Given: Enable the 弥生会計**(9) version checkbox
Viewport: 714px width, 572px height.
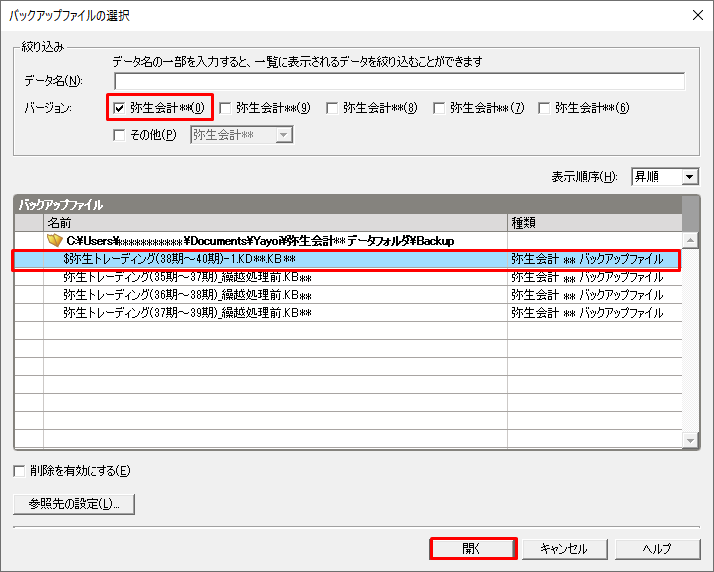Looking at the screenshot, I should coord(225,108).
